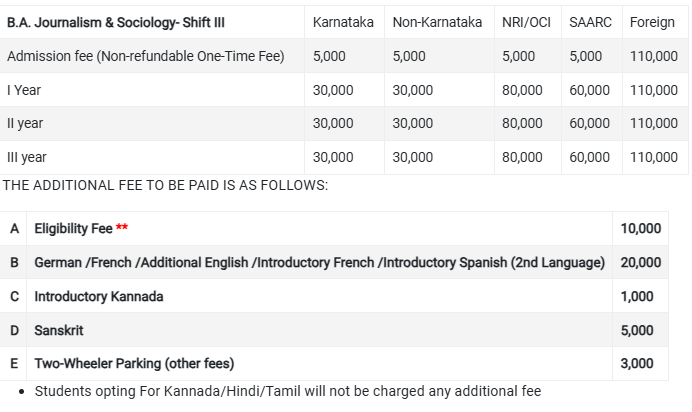Select the Eligibility Fee row label
Screen dimensions: 692x412
(73, 229)
